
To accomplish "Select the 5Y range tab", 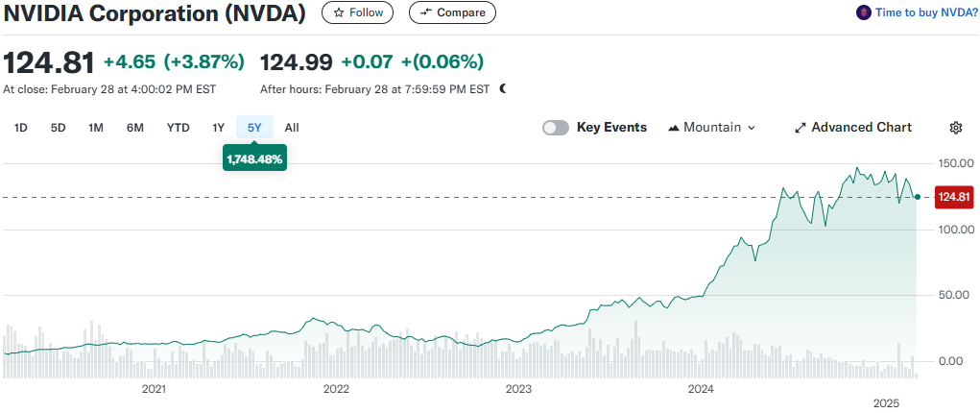I will tap(254, 128).
